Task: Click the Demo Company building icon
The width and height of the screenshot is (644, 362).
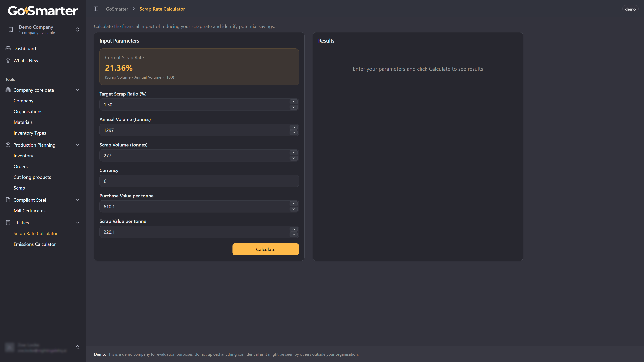Action: tap(11, 29)
